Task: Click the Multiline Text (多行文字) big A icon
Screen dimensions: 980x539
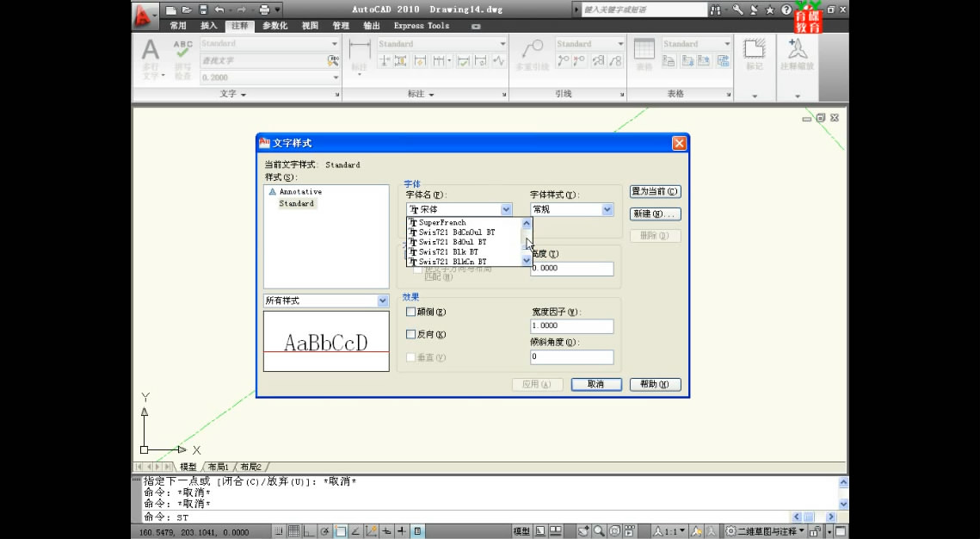Action: click(x=150, y=50)
